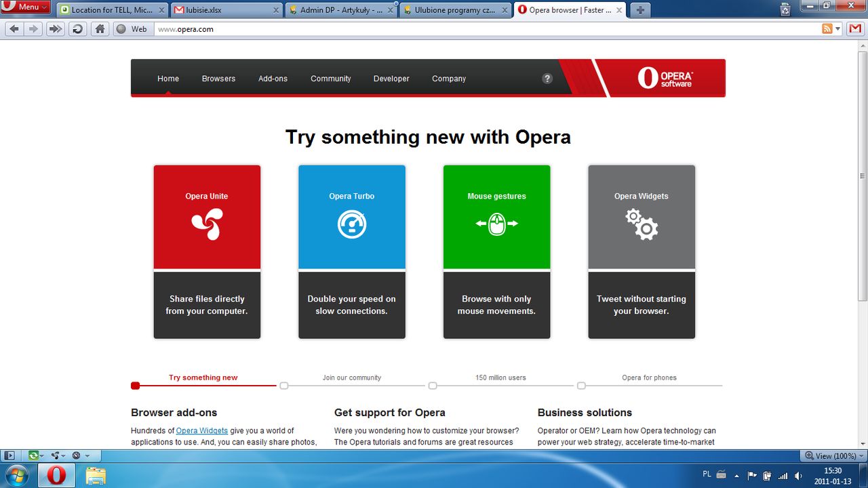Click the Opera icon in the Windows taskbar

(57, 474)
